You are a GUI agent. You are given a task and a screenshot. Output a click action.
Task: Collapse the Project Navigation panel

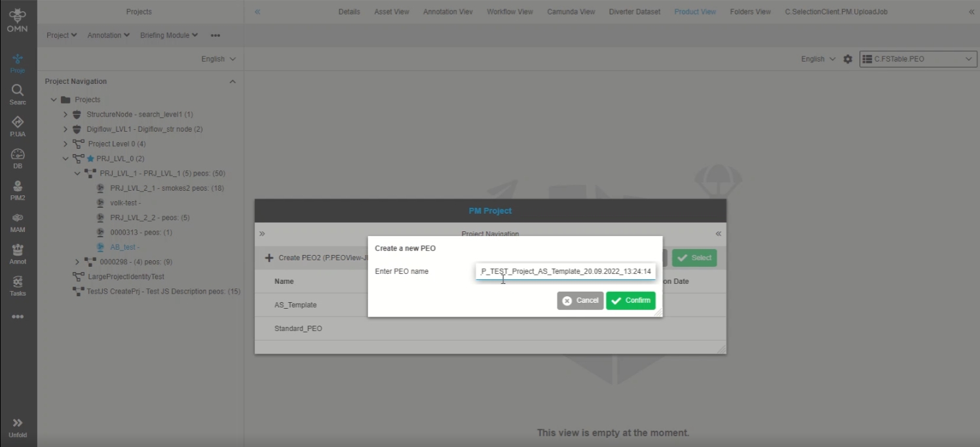tap(232, 81)
